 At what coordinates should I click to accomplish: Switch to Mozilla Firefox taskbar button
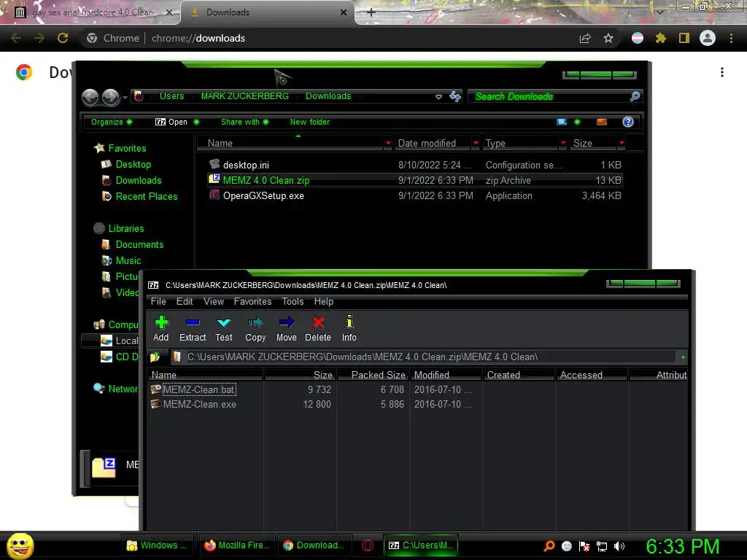click(x=237, y=545)
